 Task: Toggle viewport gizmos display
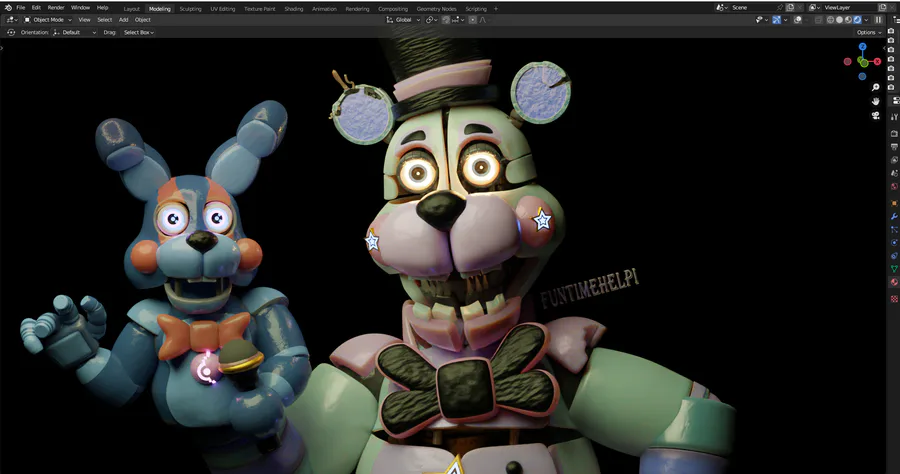tap(777, 20)
